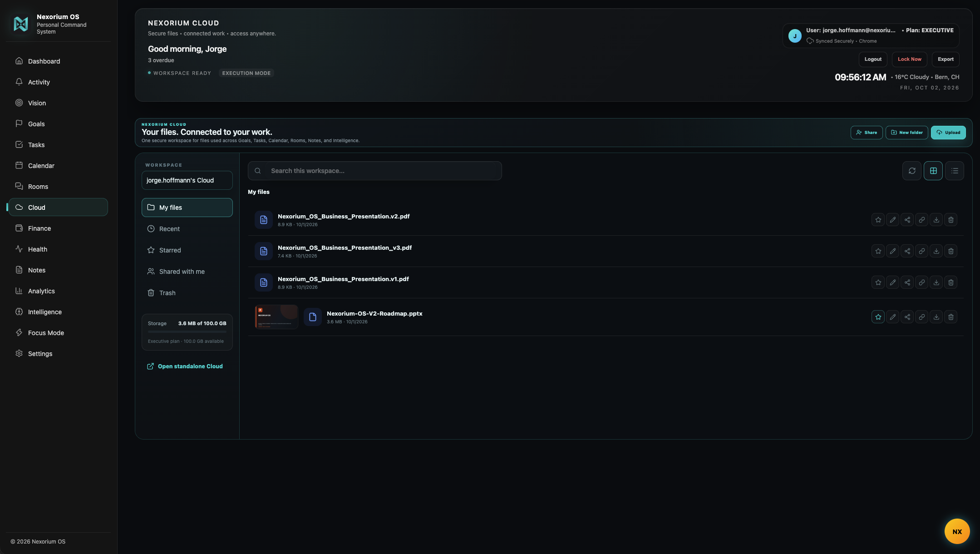980x554 pixels.
Task: Rename Nexorium_OS_Business_Presentation_v3.pdf with pencil icon
Action: pos(892,251)
